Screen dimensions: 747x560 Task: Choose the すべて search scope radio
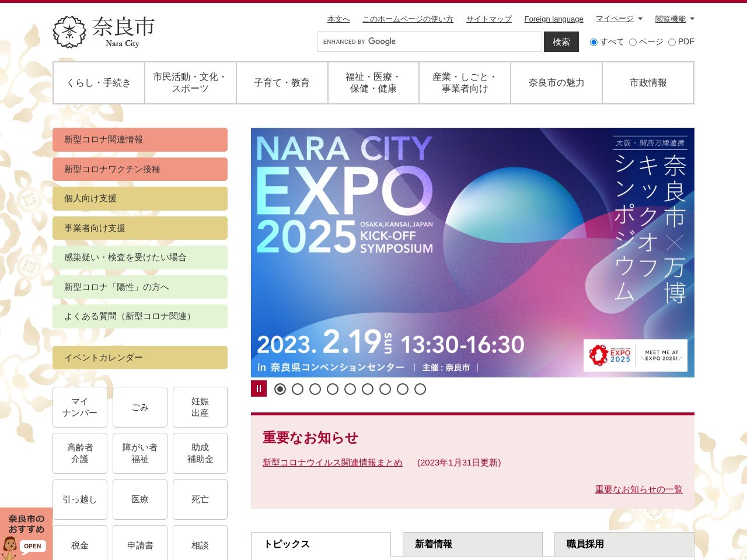[x=594, y=42]
